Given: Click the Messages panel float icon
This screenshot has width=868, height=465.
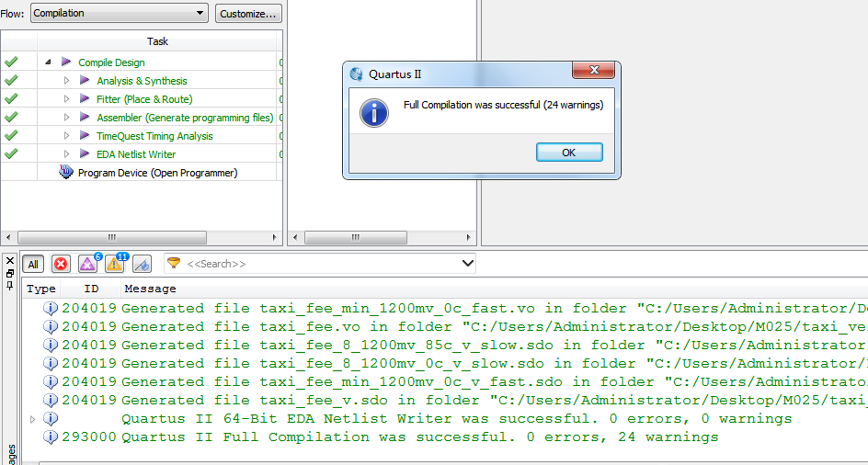Looking at the screenshot, I should [x=9, y=274].
